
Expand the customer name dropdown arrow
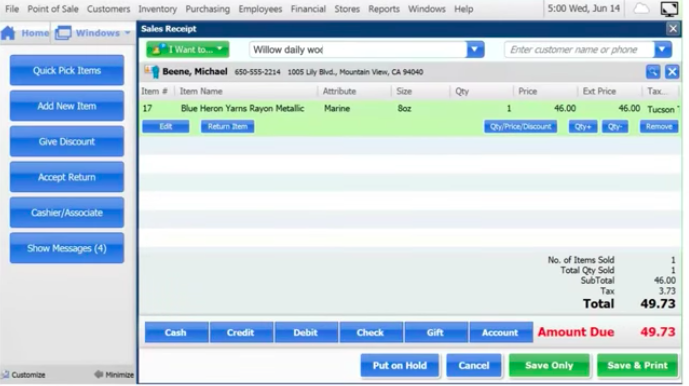coord(663,50)
